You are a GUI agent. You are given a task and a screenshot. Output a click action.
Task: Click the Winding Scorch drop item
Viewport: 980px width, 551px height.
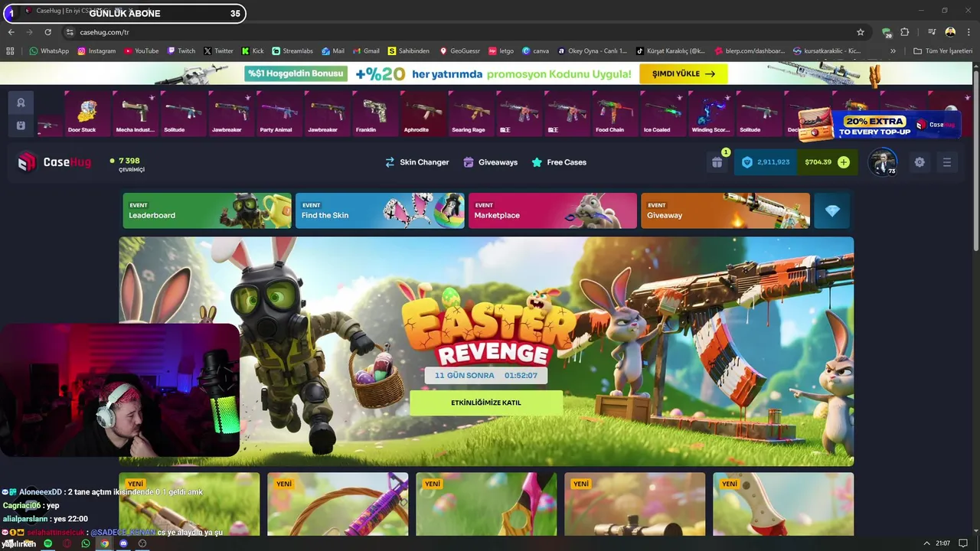pyautogui.click(x=710, y=113)
